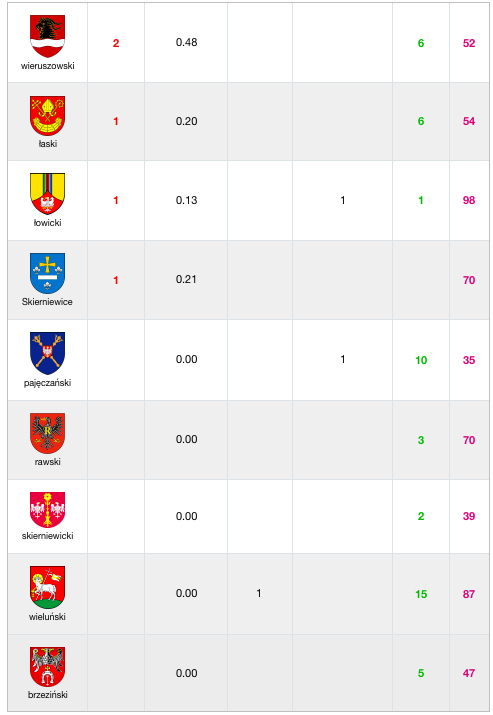Click the wieluński lamb crest
The image size is (493, 715).
click(x=47, y=587)
